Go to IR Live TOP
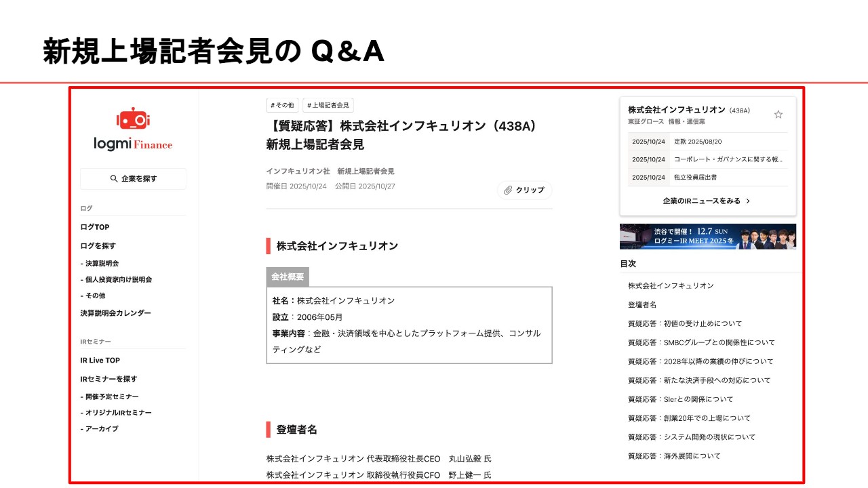Image resolution: width=868 pixels, height=488 pixels. click(x=100, y=361)
